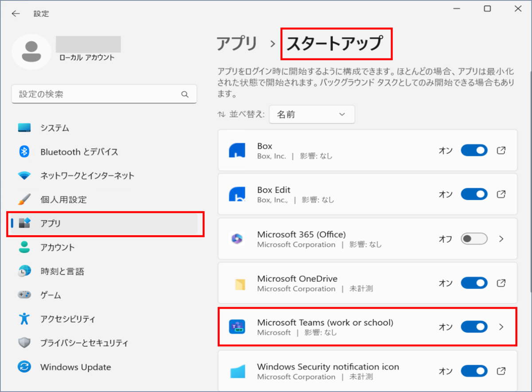This screenshot has height=392, width=532.
Task: Turn on Microsoft 365 (Office) startup toggle
Action: click(x=474, y=239)
